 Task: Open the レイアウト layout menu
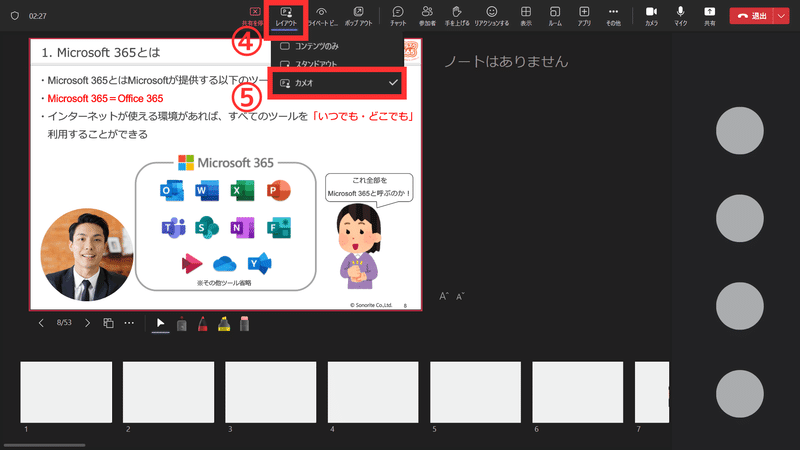(x=286, y=16)
